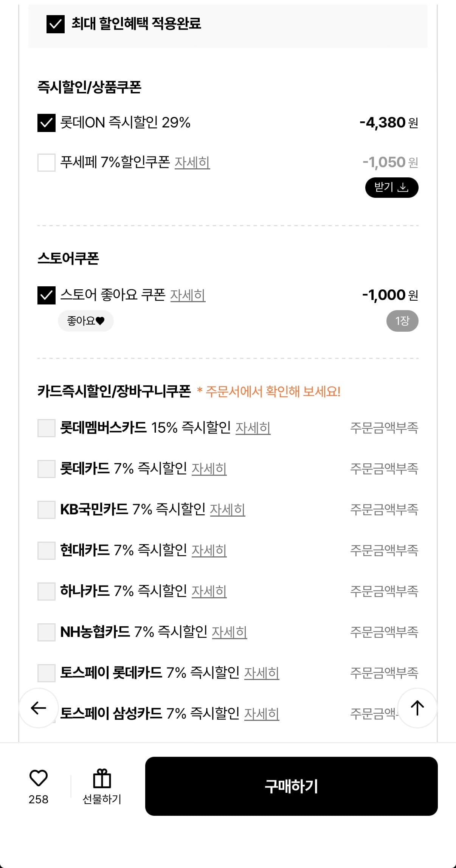
Task: Enable 푸세페 7%할인쿠폰 checkbox
Action: pos(46,163)
